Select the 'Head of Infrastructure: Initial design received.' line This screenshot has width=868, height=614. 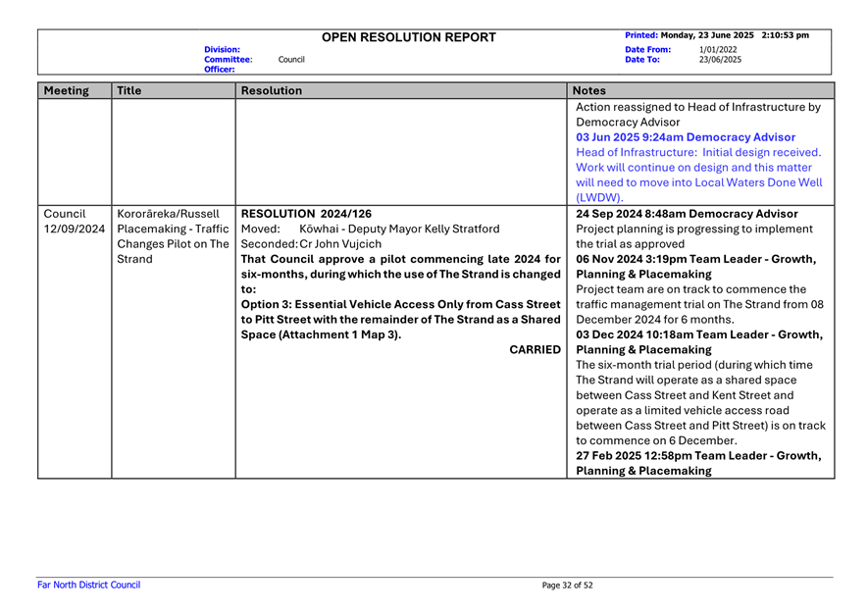[x=698, y=152]
